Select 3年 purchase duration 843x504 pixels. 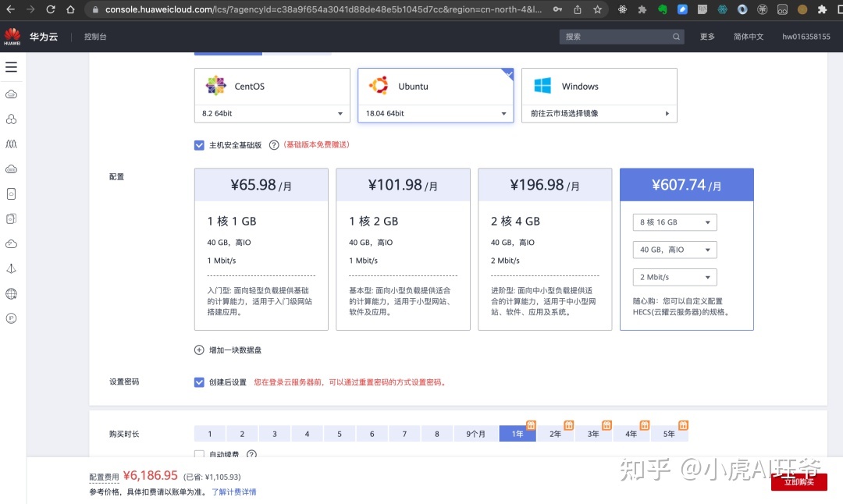pos(593,434)
